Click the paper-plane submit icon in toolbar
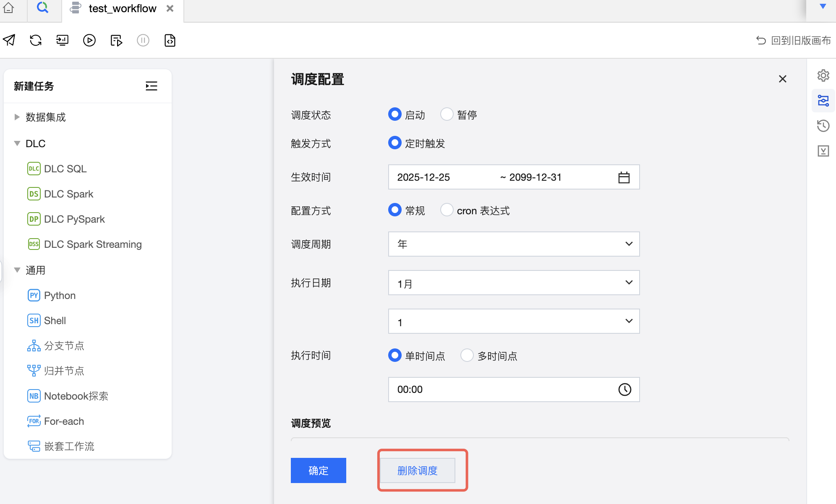836x504 pixels. click(9, 40)
